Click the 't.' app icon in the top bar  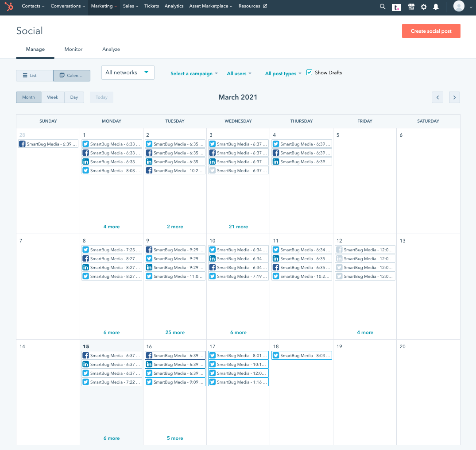[x=396, y=7]
